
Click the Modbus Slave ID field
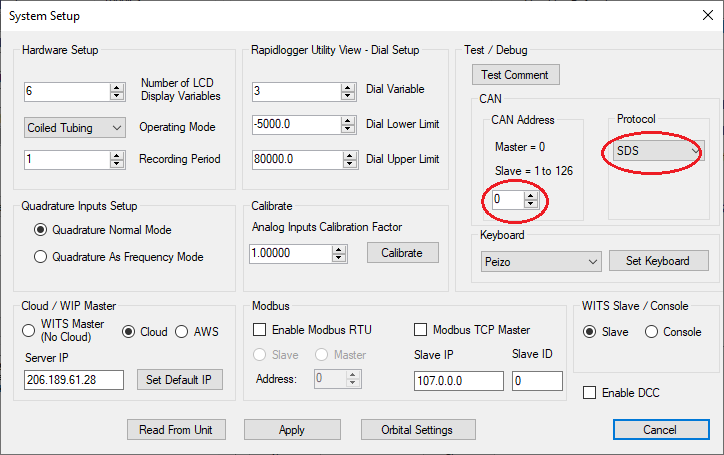[x=537, y=381]
